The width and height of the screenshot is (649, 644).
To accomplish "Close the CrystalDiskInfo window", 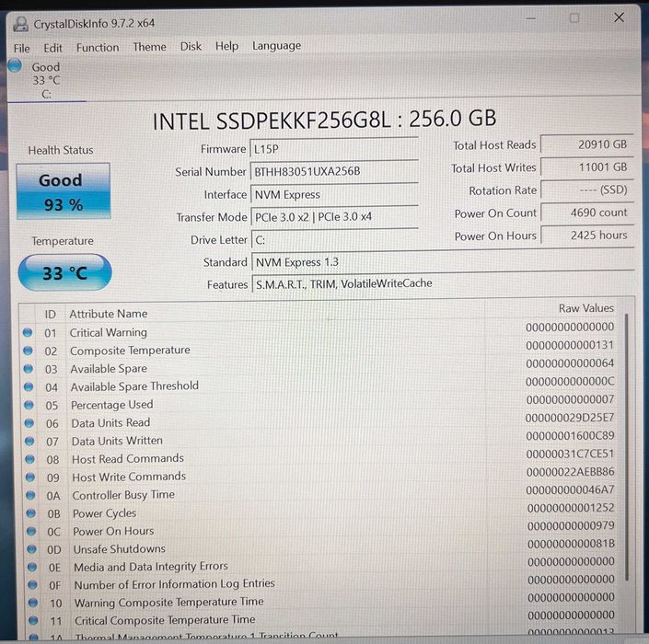I will (x=619, y=17).
